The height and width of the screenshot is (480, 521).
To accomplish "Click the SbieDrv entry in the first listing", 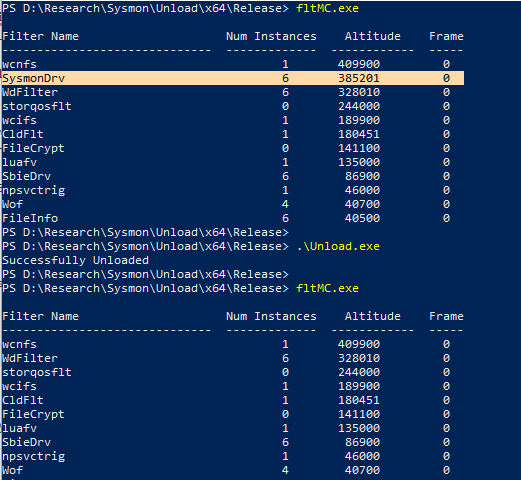I will pyautogui.click(x=27, y=176).
